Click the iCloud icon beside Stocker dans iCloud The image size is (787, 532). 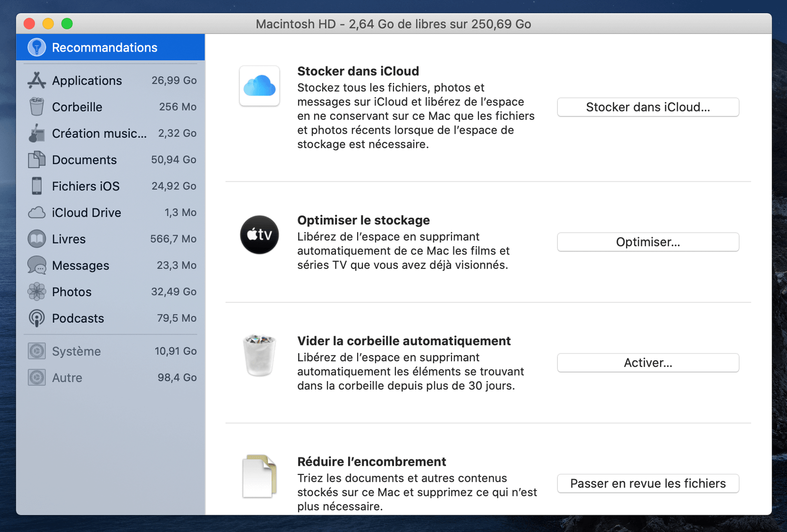pyautogui.click(x=259, y=86)
